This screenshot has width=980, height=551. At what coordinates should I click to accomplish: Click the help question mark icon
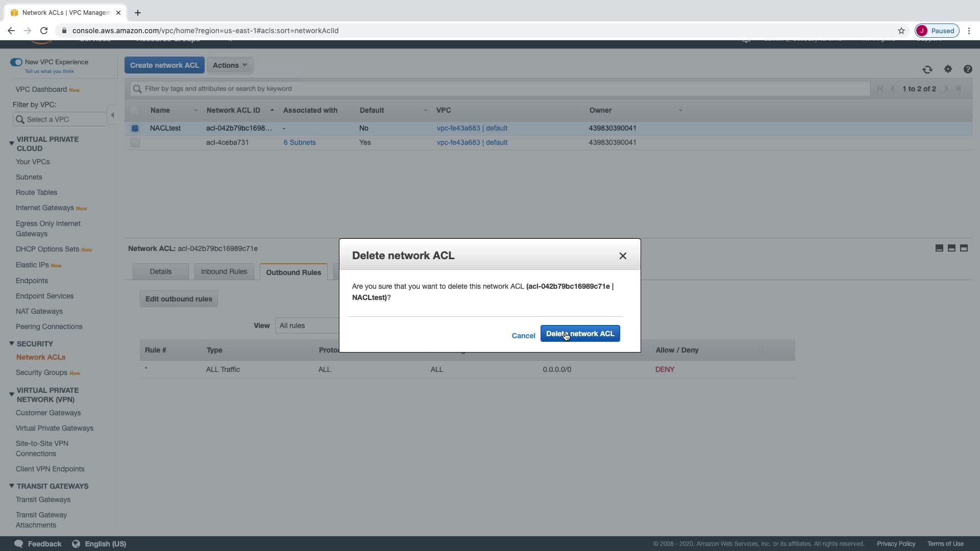967,69
